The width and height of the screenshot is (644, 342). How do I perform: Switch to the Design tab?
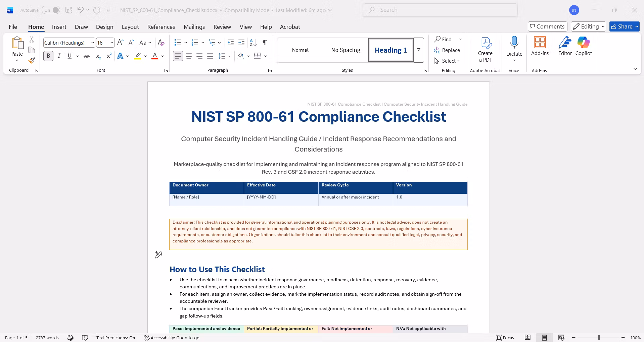[104, 27]
